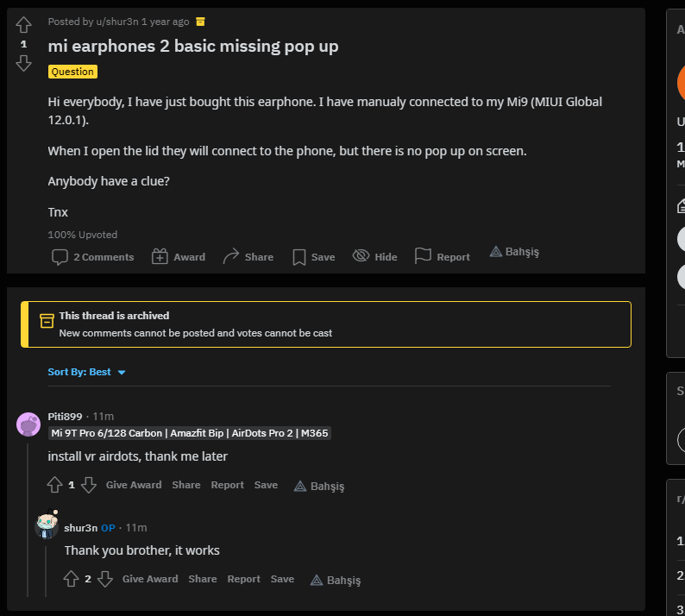
Task: Click Bahşiş tip icon on post
Action: coord(496,252)
